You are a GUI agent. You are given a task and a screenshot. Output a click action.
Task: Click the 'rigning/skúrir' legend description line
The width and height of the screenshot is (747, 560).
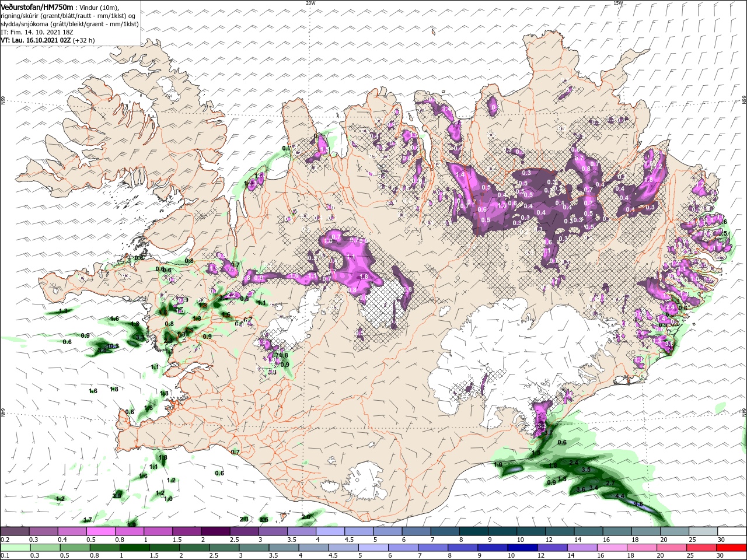coord(68,15)
